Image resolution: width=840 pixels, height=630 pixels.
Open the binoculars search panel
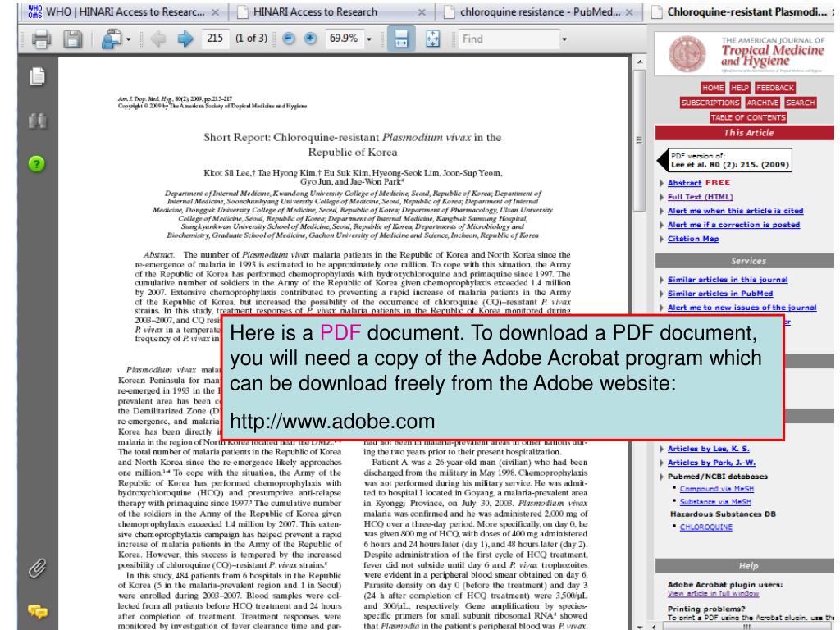[x=37, y=121]
